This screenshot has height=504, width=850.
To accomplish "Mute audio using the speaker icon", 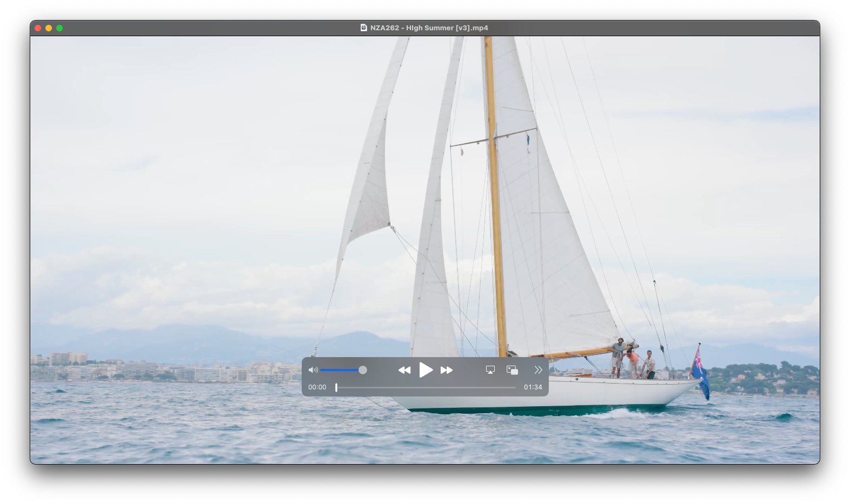I will coord(313,370).
